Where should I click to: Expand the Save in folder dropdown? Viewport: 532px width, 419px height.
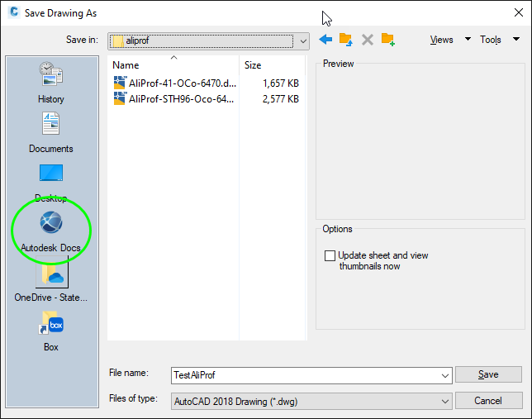tap(302, 40)
